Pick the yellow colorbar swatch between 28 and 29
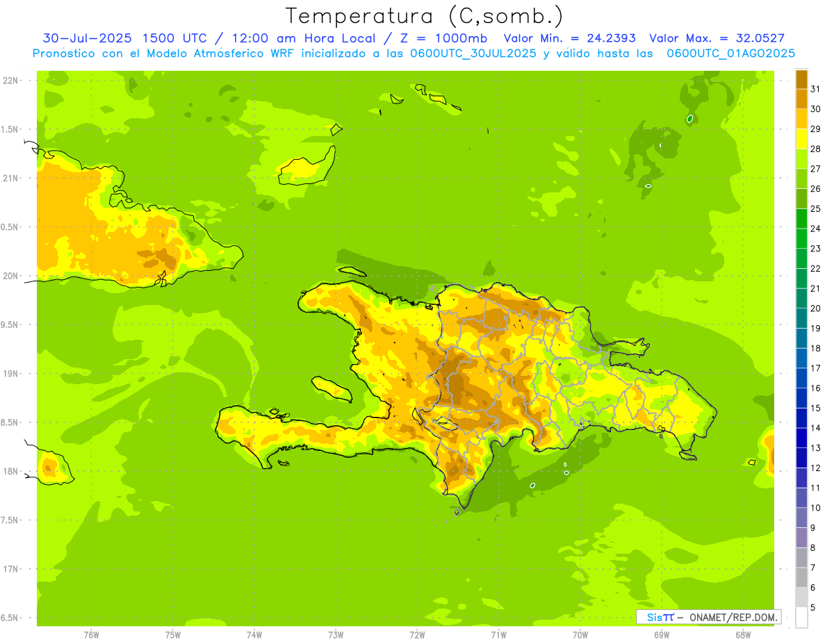834x644 pixels. pos(801,139)
